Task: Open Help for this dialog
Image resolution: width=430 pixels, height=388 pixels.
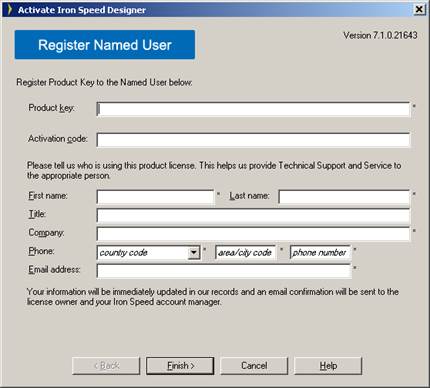Action: click(328, 366)
